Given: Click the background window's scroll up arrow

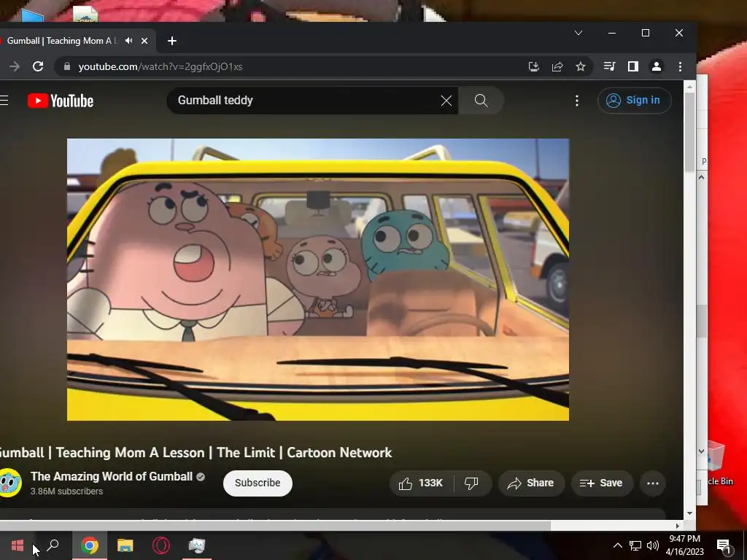Looking at the screenshot, I should tap(702, 177).
